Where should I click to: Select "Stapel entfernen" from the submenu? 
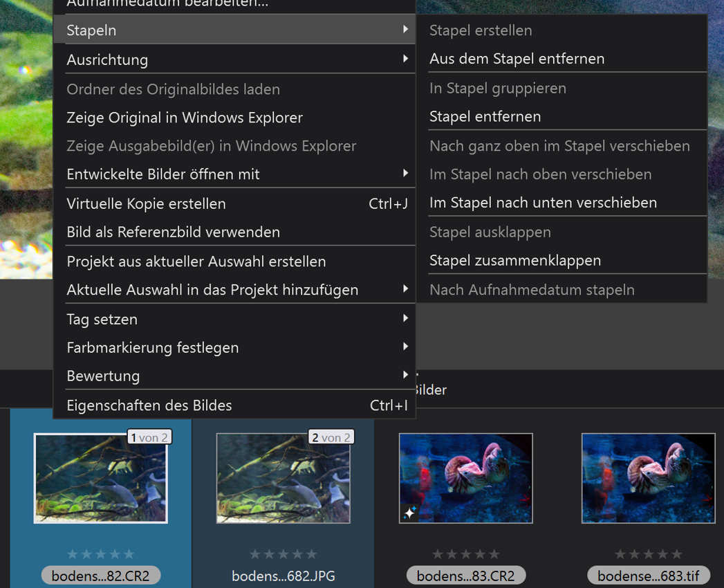(x=484, y=116)
